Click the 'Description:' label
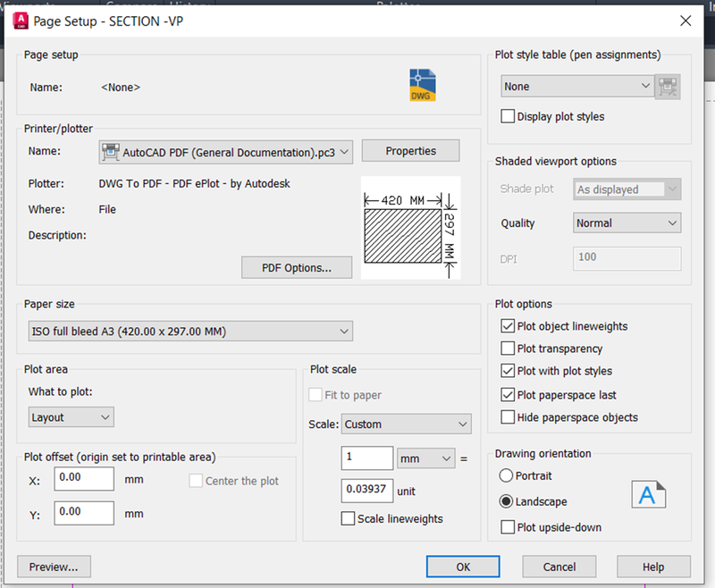 coord(57,235)
